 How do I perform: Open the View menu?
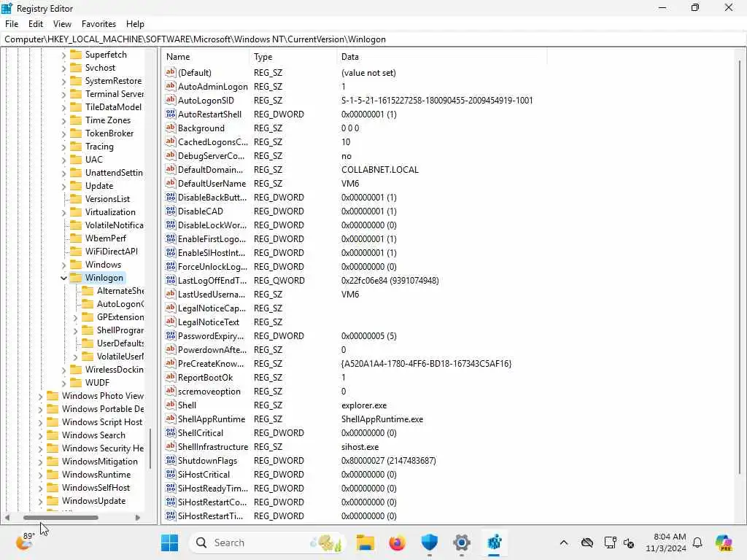point(62,24)
